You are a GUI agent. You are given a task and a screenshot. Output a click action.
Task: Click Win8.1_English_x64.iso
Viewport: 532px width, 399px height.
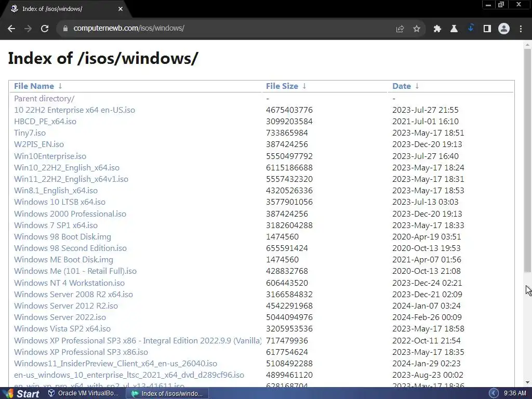56,190
